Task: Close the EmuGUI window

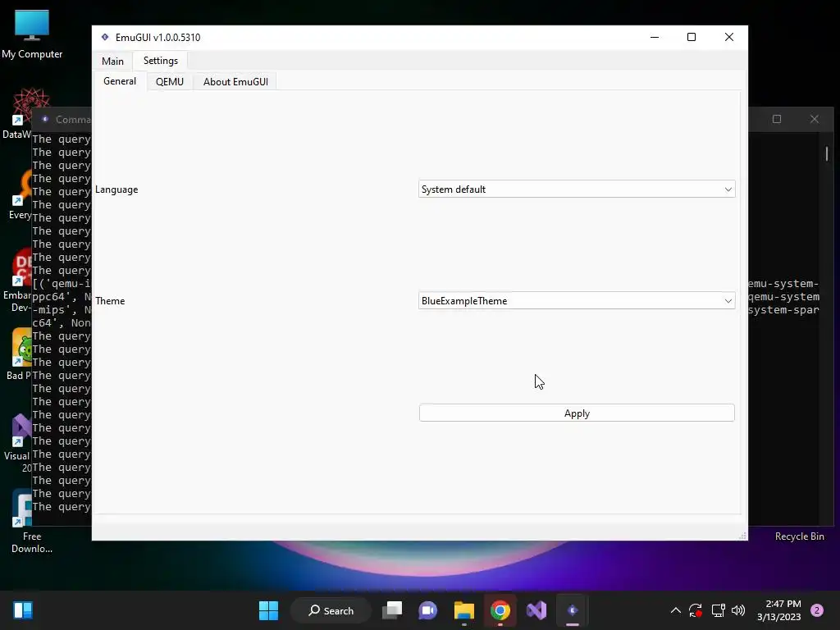Action: [x=728, y=37]
